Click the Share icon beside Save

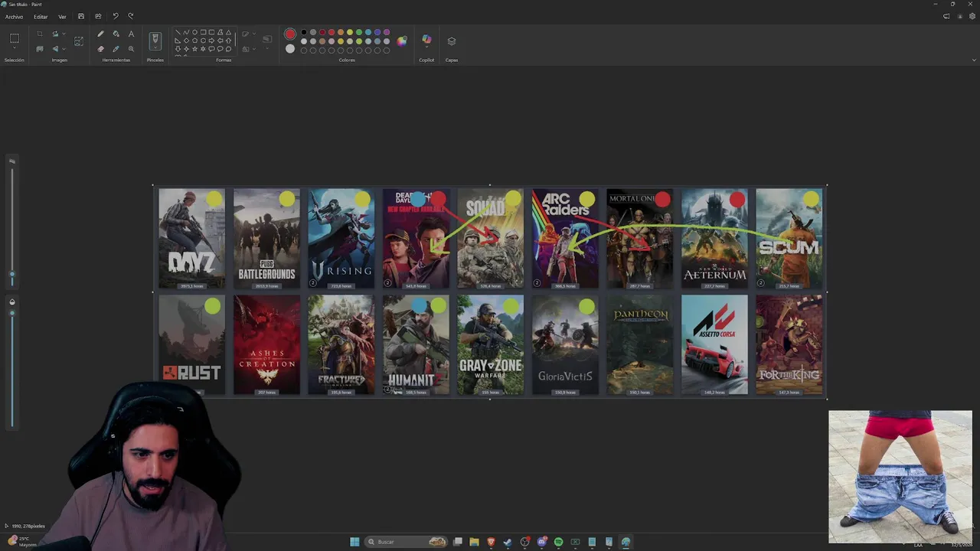[98, 16]
